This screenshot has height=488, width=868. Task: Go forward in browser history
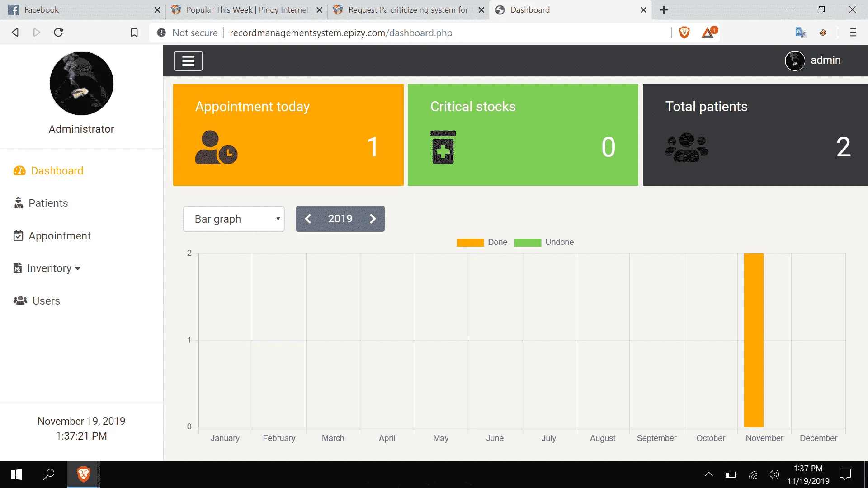click(37, 33)
